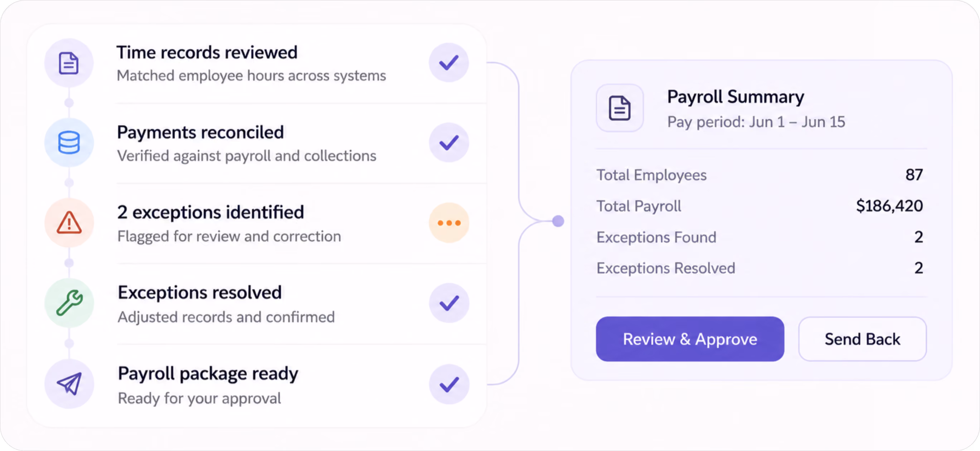Viewport: 980px width, 451px height.
Task: Click the Time records reviewed document icon
Action: pyautogui.click(x=69, y=63)
